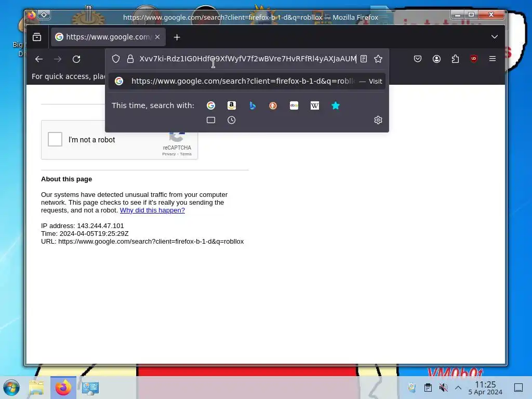
Task: Open the Firefox hamburger menu
Action: pyautogui.click(x=493, y=59)
